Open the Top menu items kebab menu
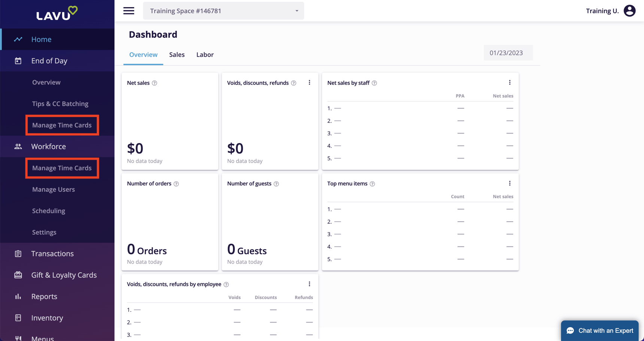 point(510,183)
